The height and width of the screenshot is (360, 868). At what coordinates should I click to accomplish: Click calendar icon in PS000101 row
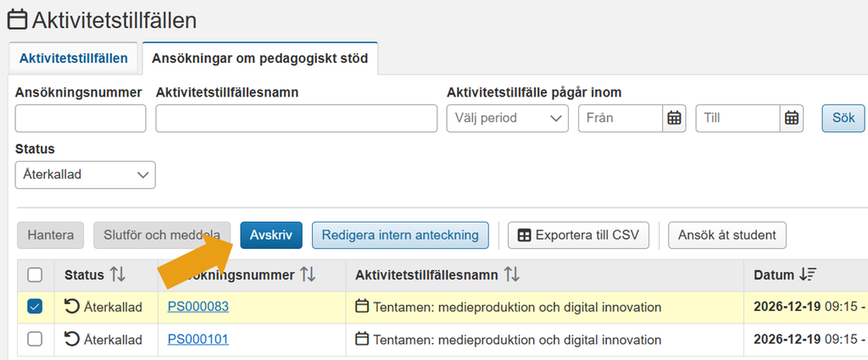point(362,339)
